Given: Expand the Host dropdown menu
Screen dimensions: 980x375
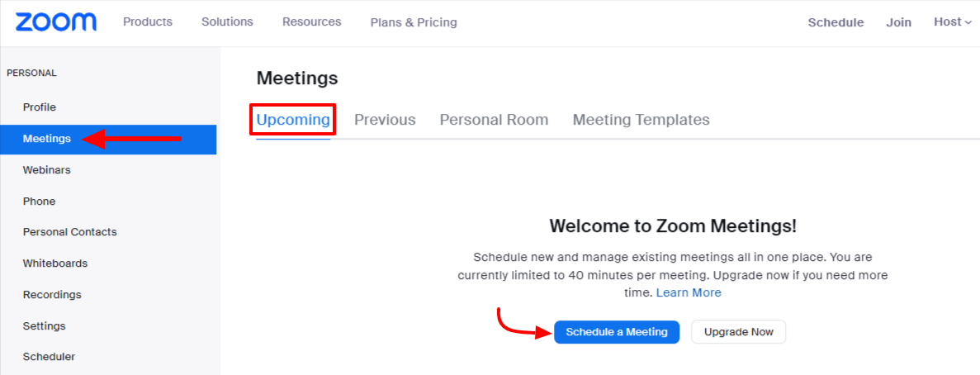Looking at the screenshot, I should (953, 22).
